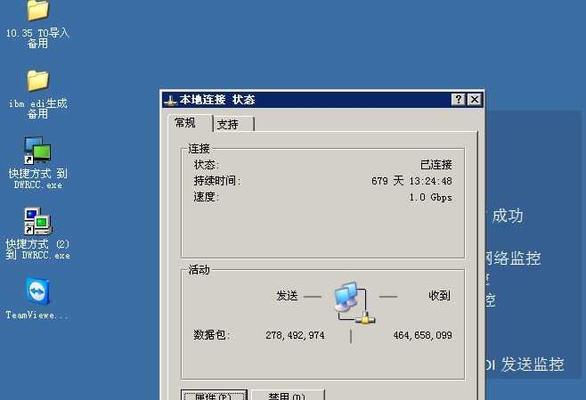Open the 支持 tab

coord(228,124)
